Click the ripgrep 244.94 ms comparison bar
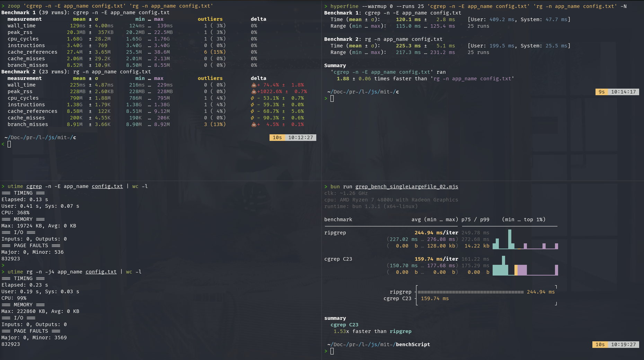The image size is (644, 360). (x=470, y=292)
